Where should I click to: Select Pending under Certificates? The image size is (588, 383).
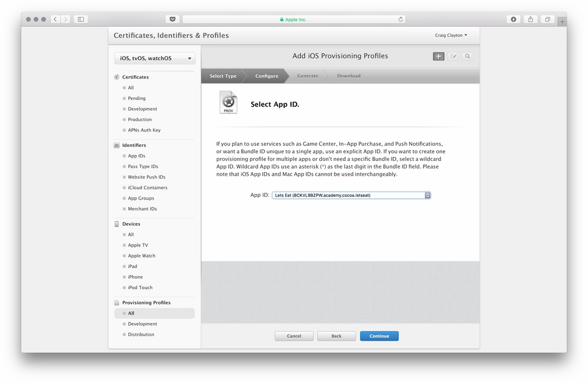(x=136, y=98)
